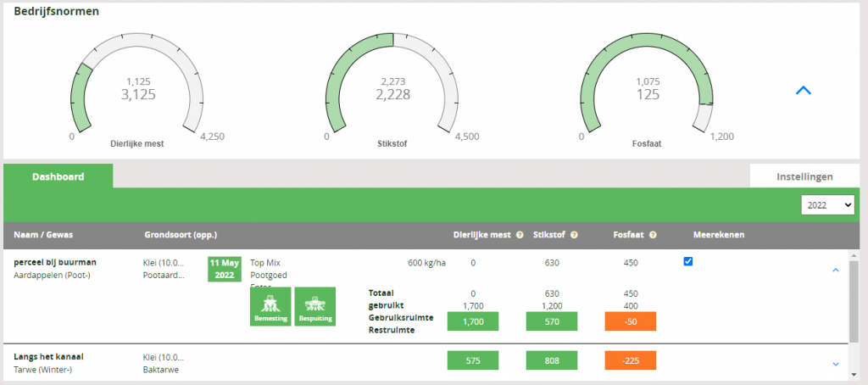
Task: Open the 2022 year dropdown
Action: point(827,204)
